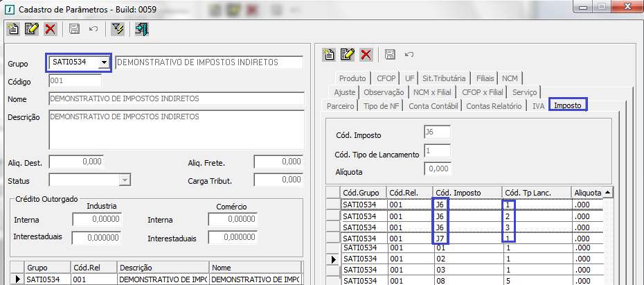Screen dimensions: 644x285
Task: Open the Status dropdown
Action: (125, 180)
